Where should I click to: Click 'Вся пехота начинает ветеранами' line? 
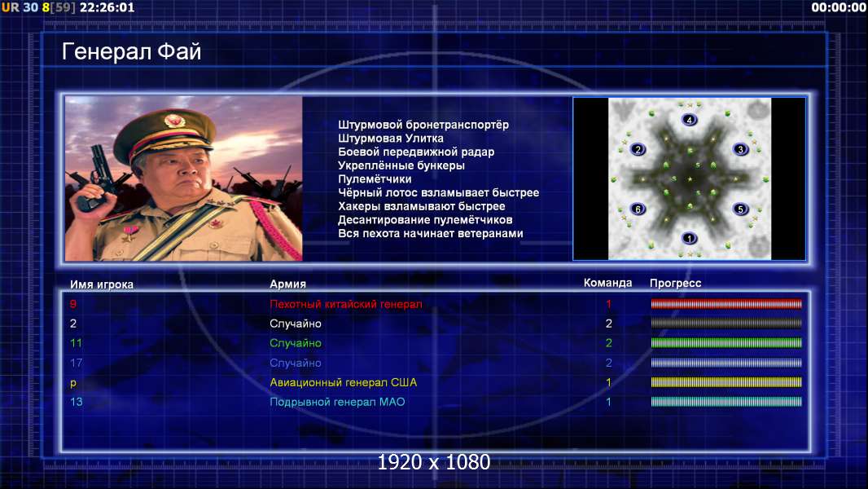pos(431,233)
